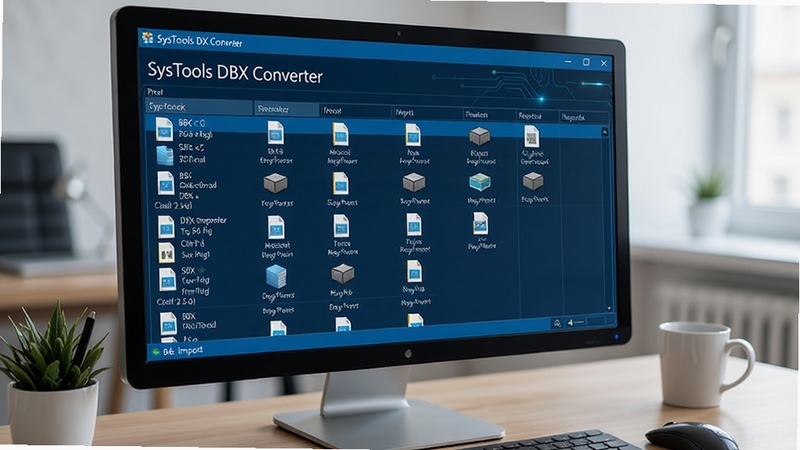Screen dimensions: 800x450
Task: Select the BDX file icon near list bottom
Action: 168,323
